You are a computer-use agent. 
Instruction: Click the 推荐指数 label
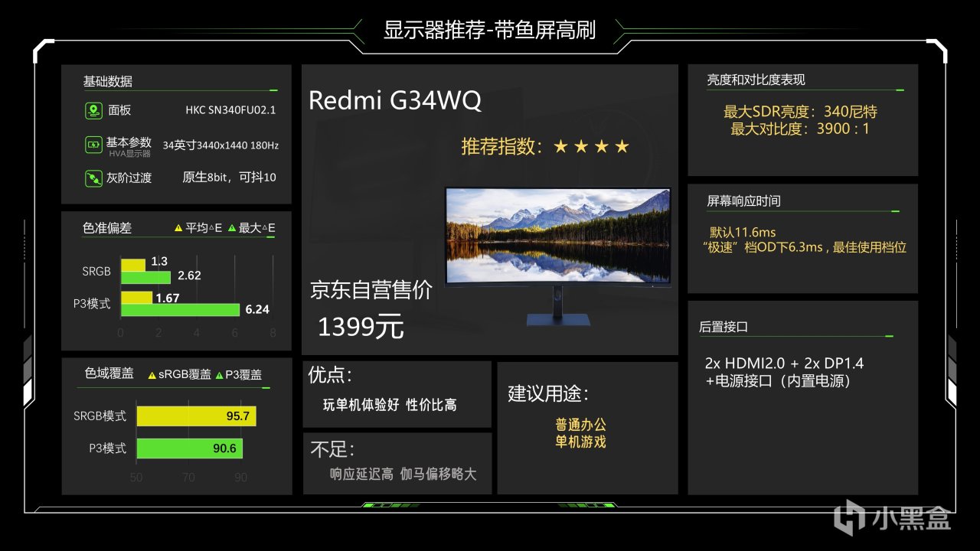click(x=501, y=146)
